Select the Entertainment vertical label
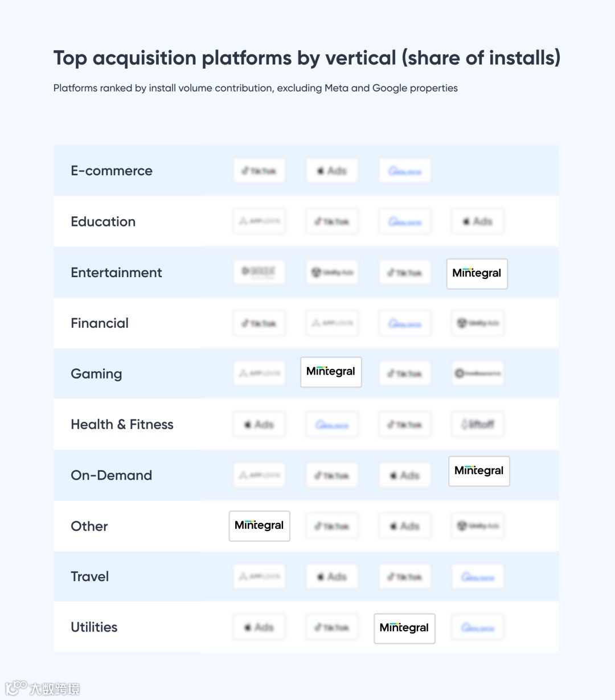This screenshot has width=615, height=700. pyautogui.click(x=116, y=273)
